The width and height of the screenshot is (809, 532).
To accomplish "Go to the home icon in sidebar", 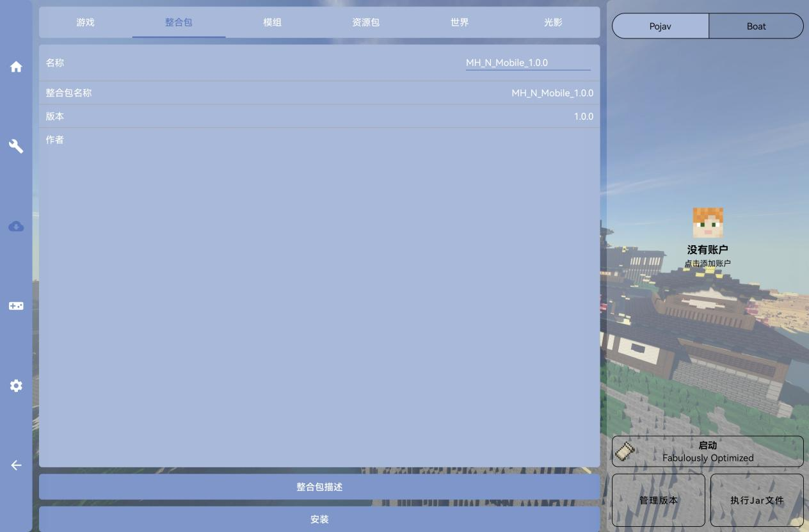I will 16,67.
